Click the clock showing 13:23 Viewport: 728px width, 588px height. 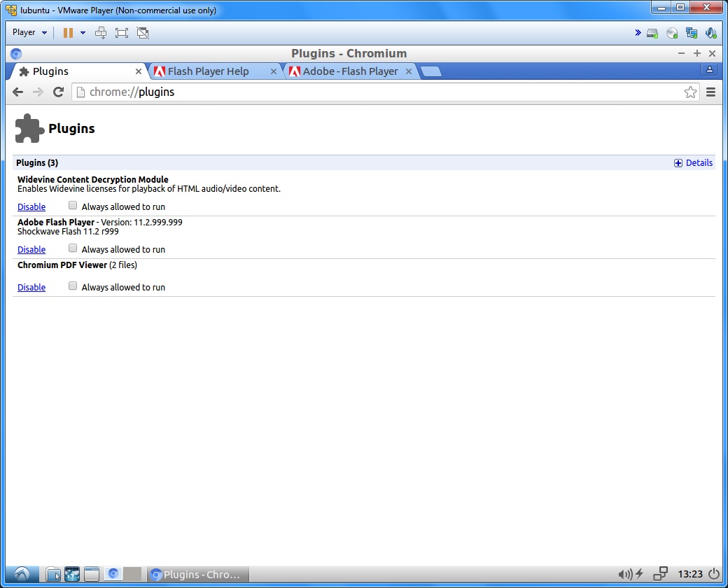coord(690,574)
